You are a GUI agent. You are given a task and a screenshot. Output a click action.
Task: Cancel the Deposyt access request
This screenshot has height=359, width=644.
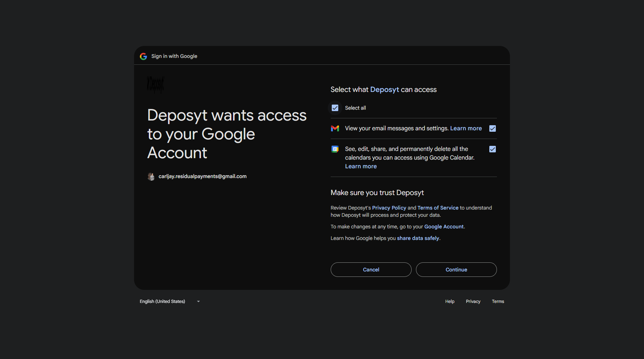tap(371, 270)
